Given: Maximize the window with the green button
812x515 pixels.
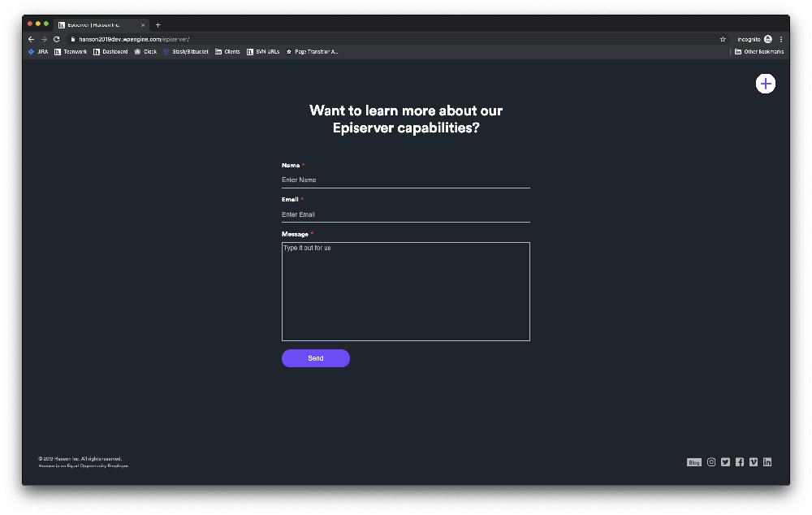Looking at the screenshot, I should tap(46, 24).
